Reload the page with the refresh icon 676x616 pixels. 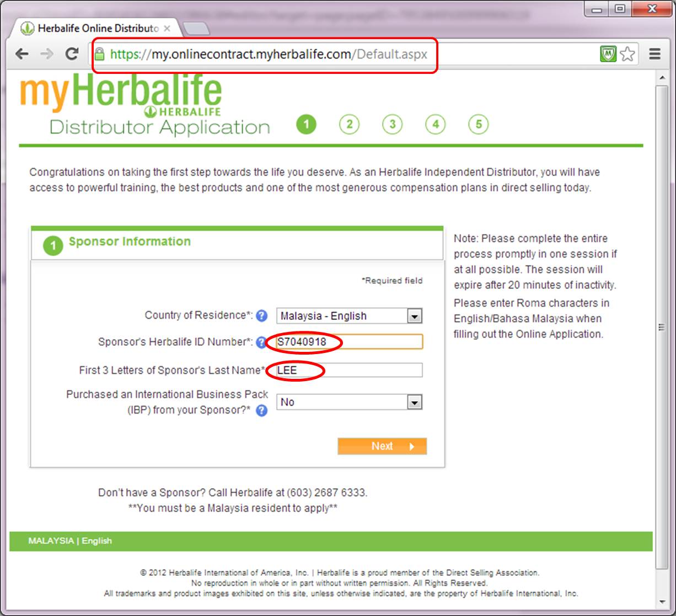[72, 54]
